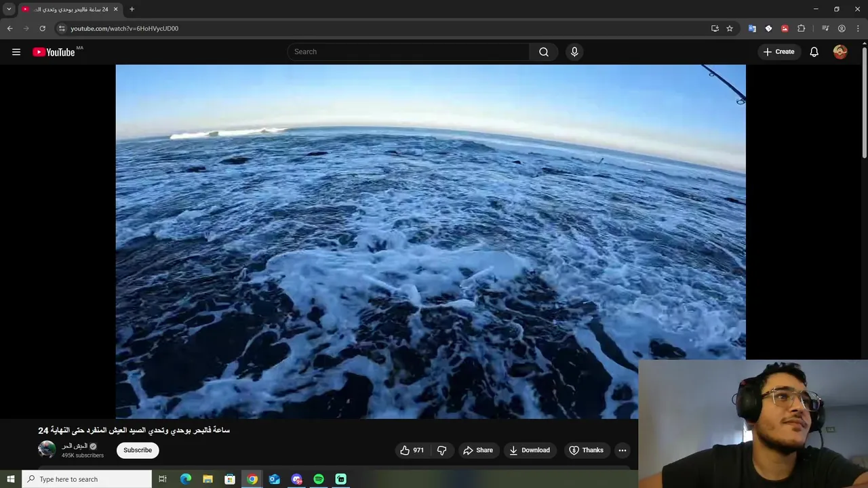Launch Microsoft Edge from taskbar
The height and width of the screenshot is (488, 868).
186,479
